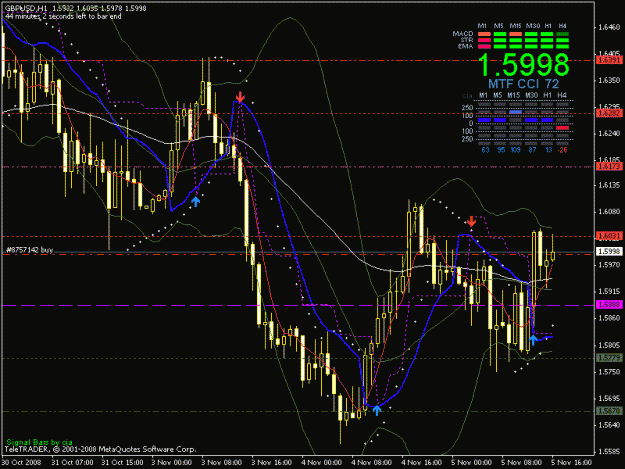Select the blue buy arrow after 5 Nov 08:00
Screen dimensions: 625x469
(x=533, y=340)
